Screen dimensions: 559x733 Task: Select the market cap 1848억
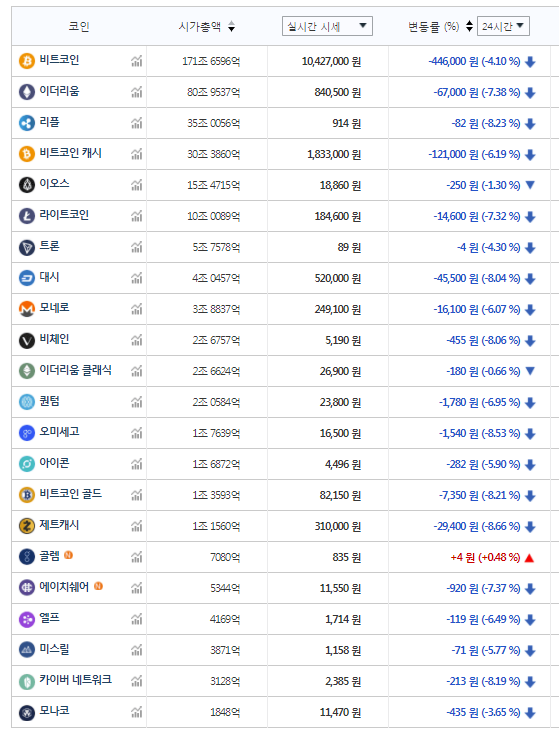coord(225,712)
